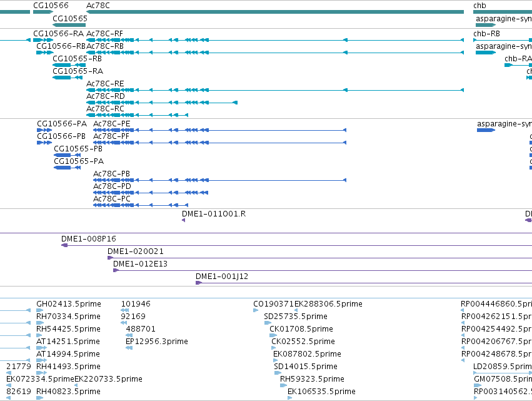The height and width of the screenshot is (401, 532).
Task: Select protein Ac78C-PF
Action: point(220,143)
